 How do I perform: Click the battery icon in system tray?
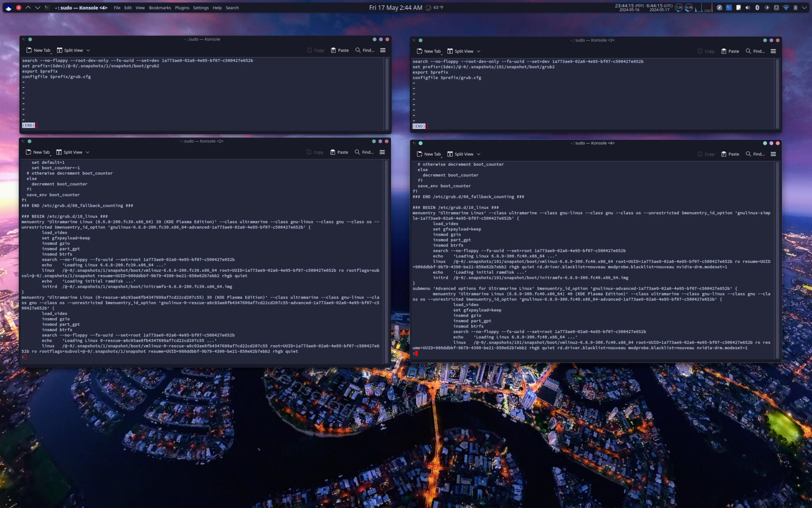tap(796, 8)
